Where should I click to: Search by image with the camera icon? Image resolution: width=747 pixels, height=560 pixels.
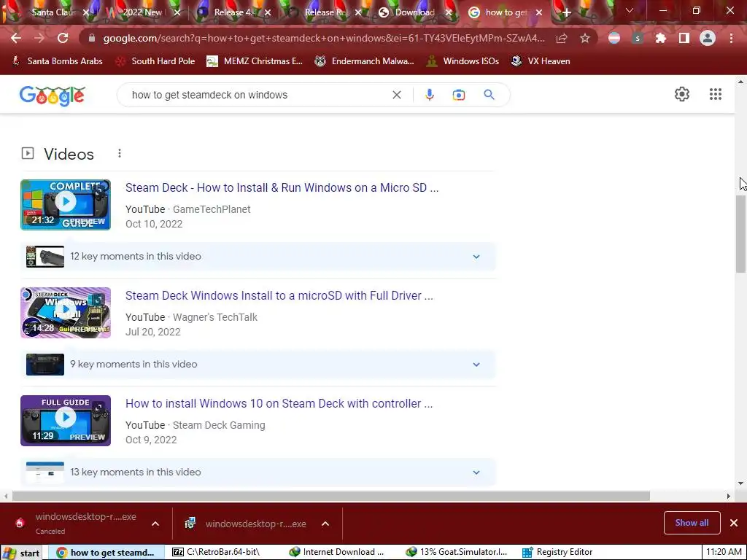tap(458, 95)
